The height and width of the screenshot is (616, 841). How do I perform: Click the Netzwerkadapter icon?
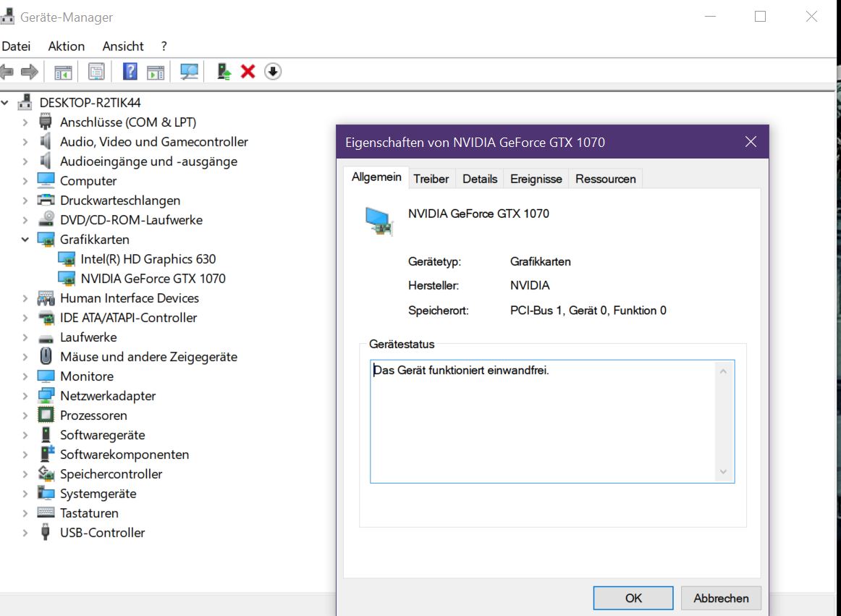point(46,395)
